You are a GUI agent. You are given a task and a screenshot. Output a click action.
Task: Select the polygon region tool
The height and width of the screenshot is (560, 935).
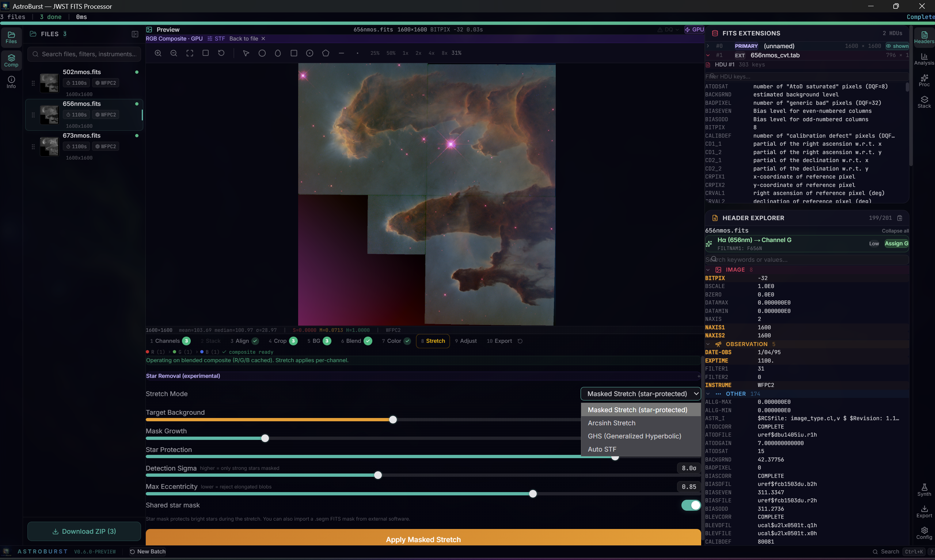[326, 53]
